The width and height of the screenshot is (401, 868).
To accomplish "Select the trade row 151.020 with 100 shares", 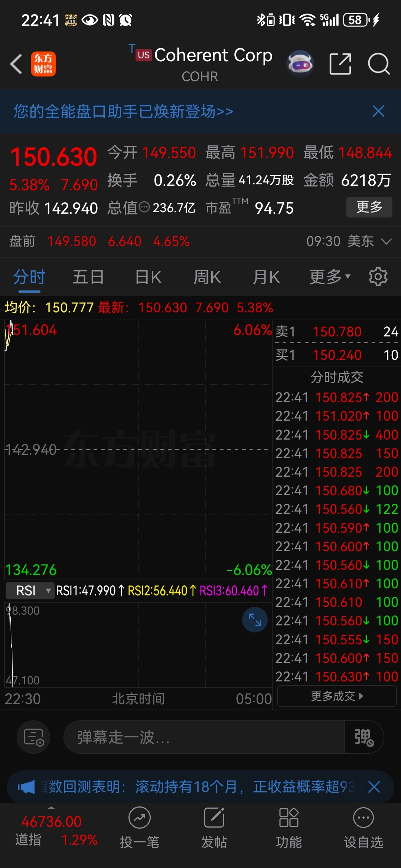I will point(337,416).
